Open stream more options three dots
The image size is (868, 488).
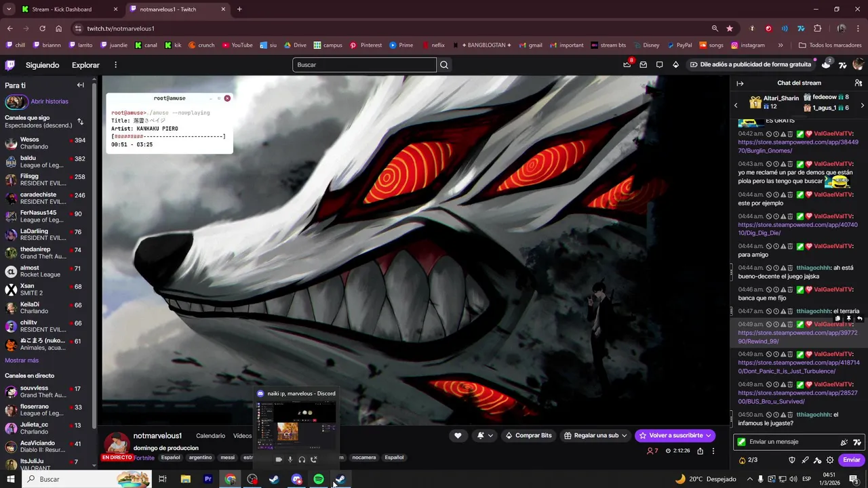point(713,451)
